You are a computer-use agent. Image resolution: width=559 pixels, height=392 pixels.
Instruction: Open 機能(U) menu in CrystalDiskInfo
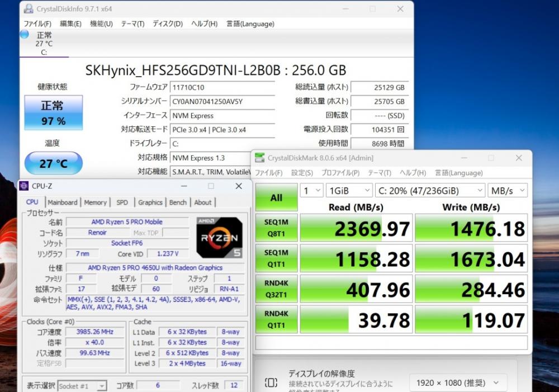[101, 24]
